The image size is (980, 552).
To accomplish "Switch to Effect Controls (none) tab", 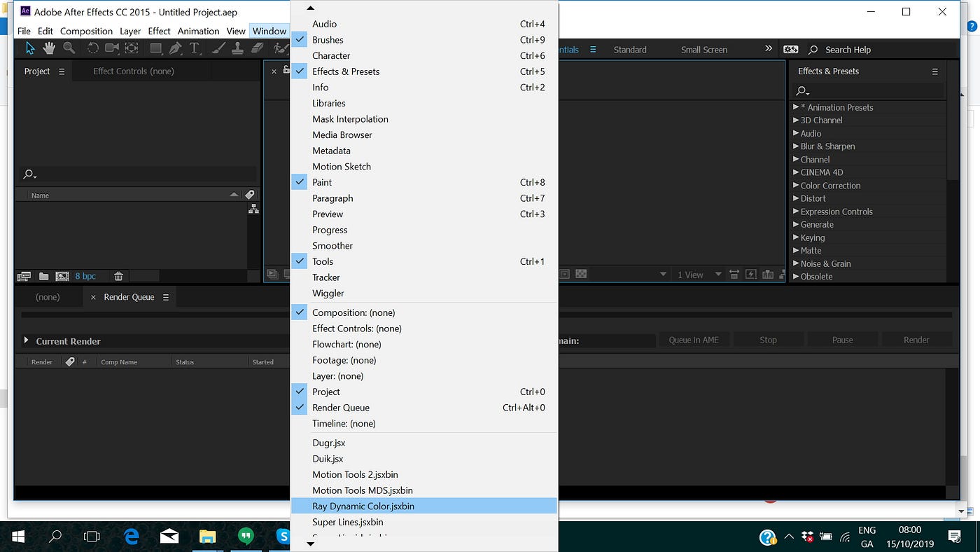I will click(134, 71).
